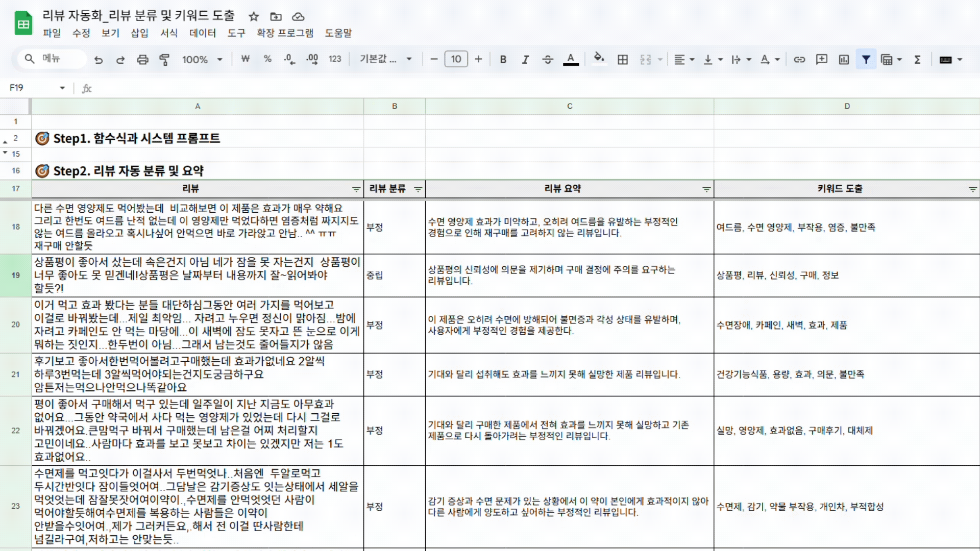This screenshot has height=551, width=980.
Task: Select the paint format tool
Action: click(x=164, y=60)
